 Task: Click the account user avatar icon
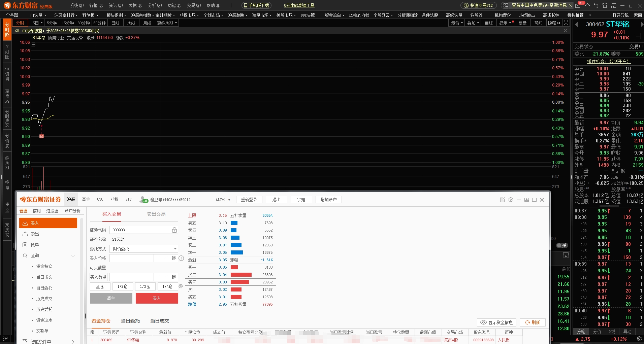coord(144,200)
